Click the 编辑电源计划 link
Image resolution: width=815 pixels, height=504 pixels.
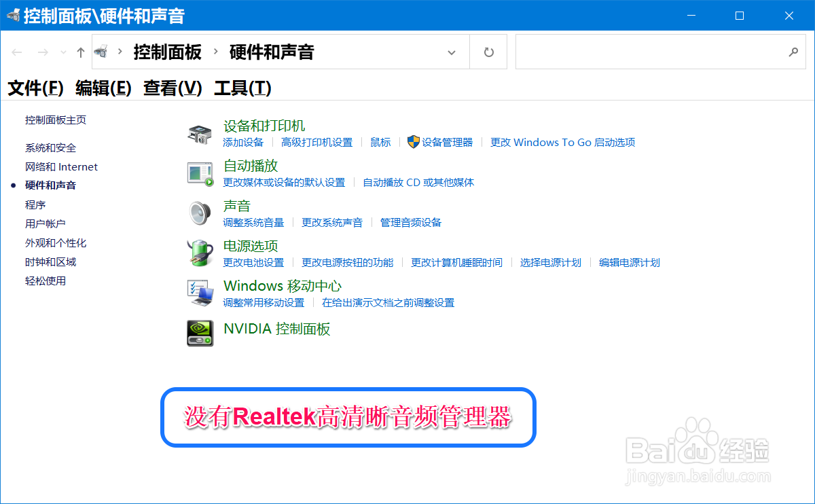click(630, 263)
